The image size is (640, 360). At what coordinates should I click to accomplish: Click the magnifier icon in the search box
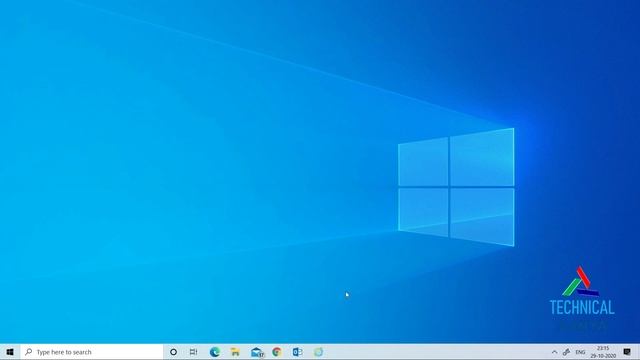pyautogui.click(x=29, y=352)
